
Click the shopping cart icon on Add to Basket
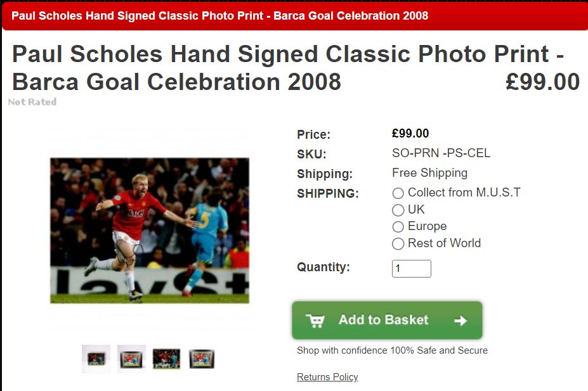tap(315, 321)
